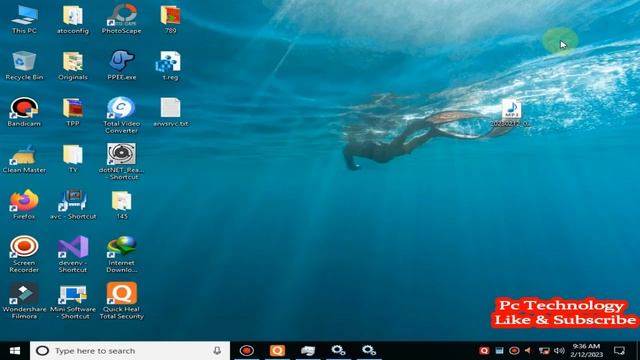640x360 pixels.
Task: Open This PC desktop icon
Action: [24, 19]
